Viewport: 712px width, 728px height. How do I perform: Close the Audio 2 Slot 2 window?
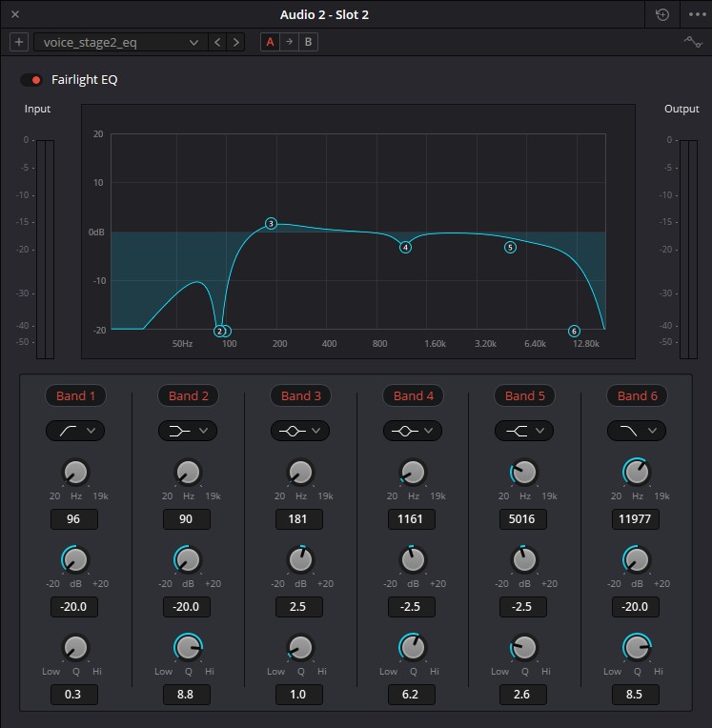coord(14,14)
